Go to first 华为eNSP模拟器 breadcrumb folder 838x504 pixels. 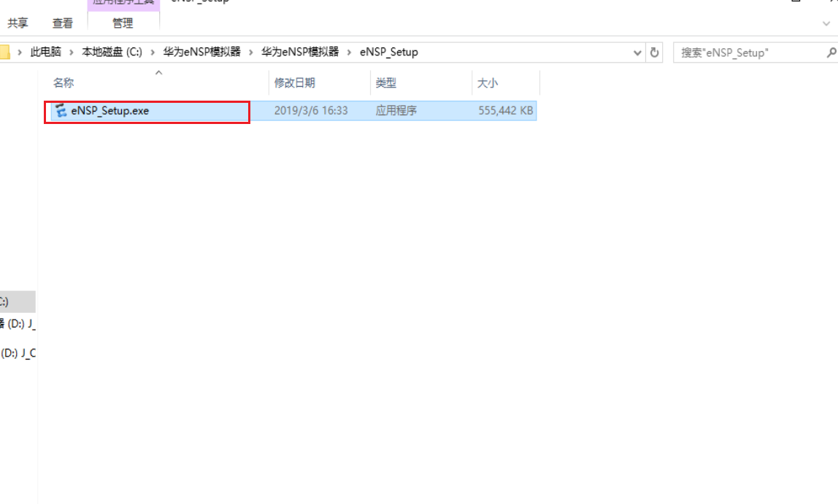click(x=202, y=52)
